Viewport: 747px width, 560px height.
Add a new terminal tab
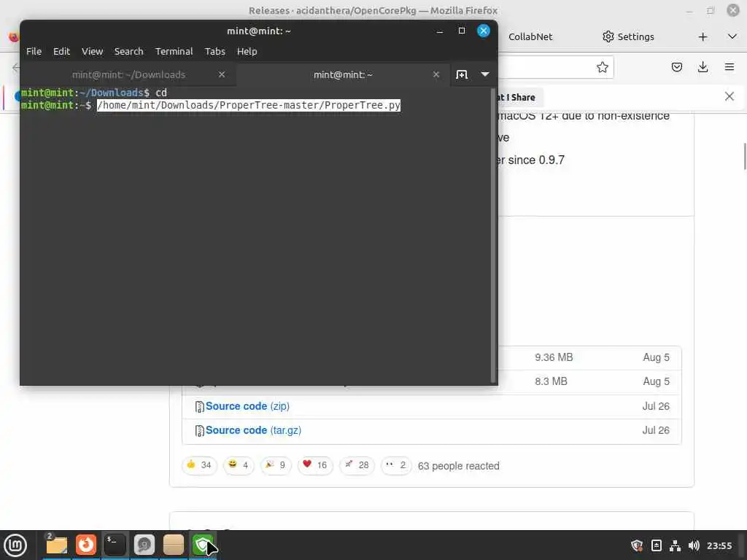(462, 74)
